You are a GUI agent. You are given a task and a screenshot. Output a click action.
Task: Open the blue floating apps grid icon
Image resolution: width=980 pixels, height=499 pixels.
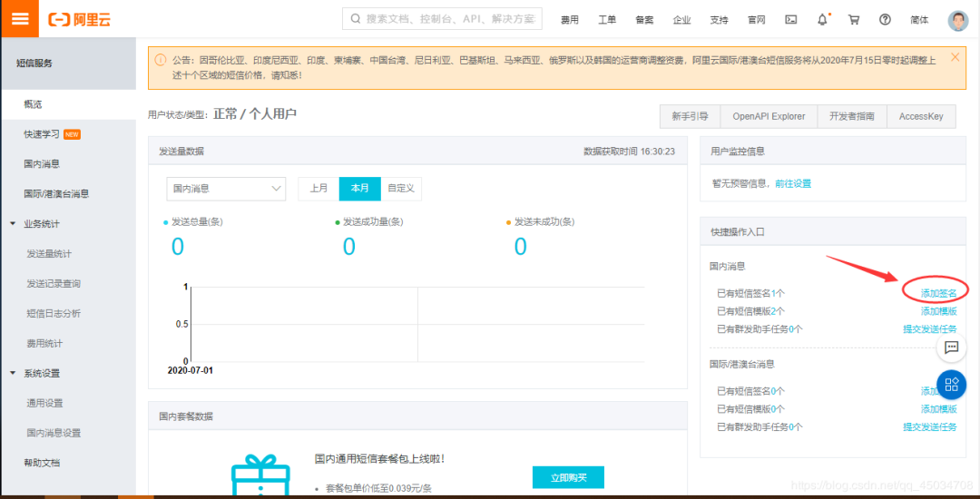(951, 384)
